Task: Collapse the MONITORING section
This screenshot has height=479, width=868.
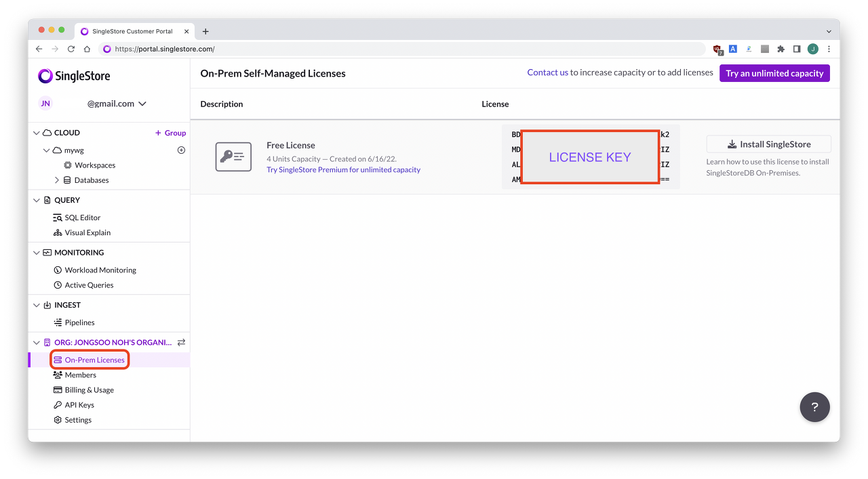Action: click(x=37, y=253)
